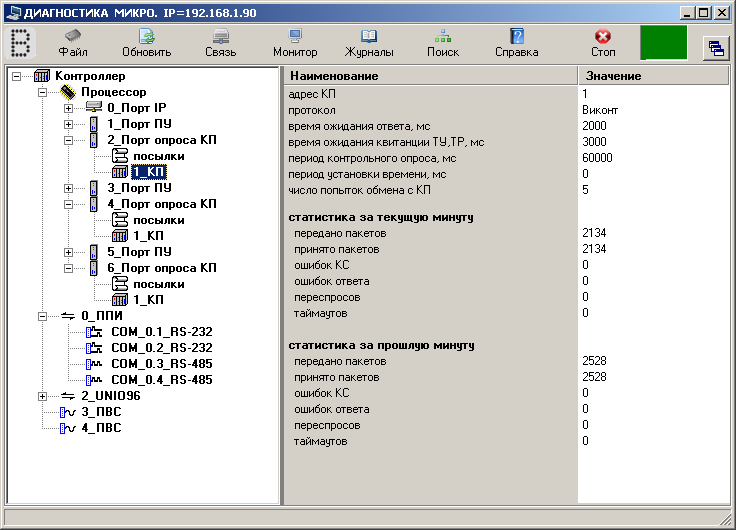Open the Связь connection tool
The height and width of the screenshot is (530, 736).
click(x=220, y=43)
